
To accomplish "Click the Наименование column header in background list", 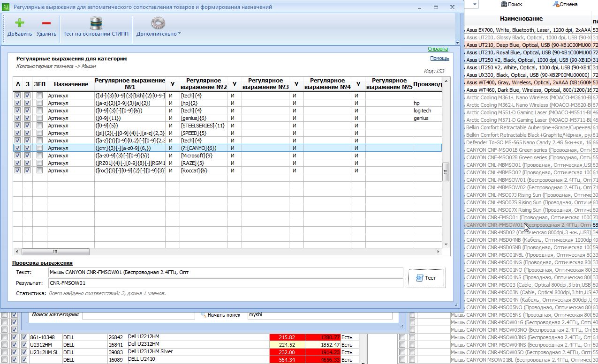I will [x=521, y=19].
